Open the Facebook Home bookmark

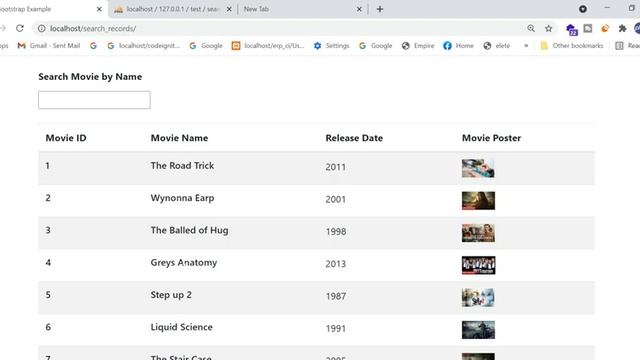(x=458, y=46)
